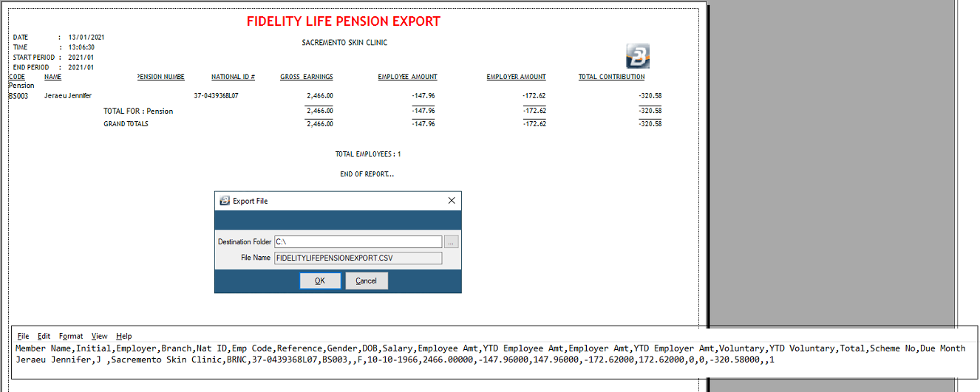The height and width of the screenshot is (392, 980).
Task: Click the Destination Folder input field
Action: point(358,241)
